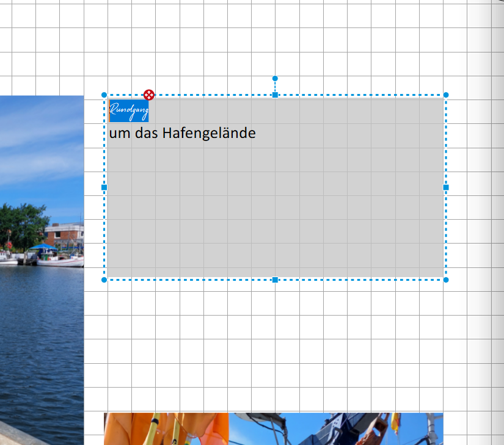The height and width of the screenshot is (445, 504).
Task: Select the blue ship rigging photo
Action: tap(336, 429)
